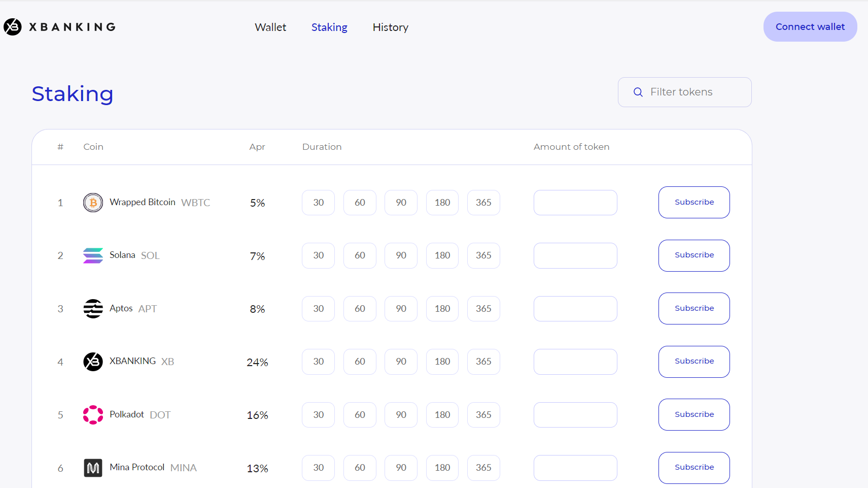Screen dimensions: 868x488
Task: Click the Duration column header
Action: [322, 147]
